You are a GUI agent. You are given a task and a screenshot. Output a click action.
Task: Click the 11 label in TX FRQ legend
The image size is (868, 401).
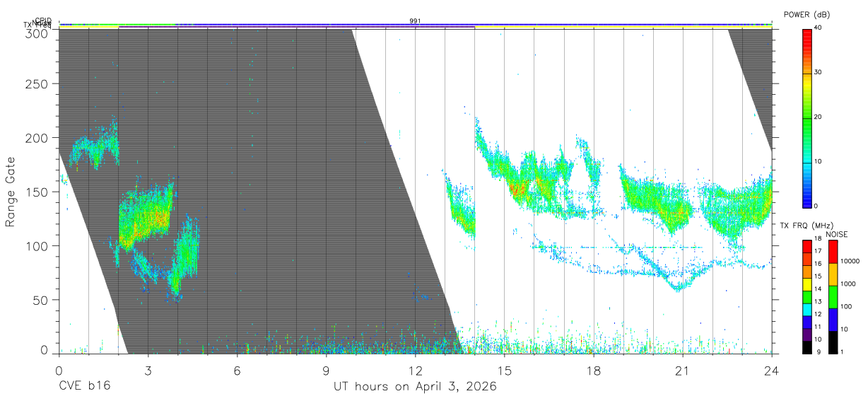click(x=818, y=326)
